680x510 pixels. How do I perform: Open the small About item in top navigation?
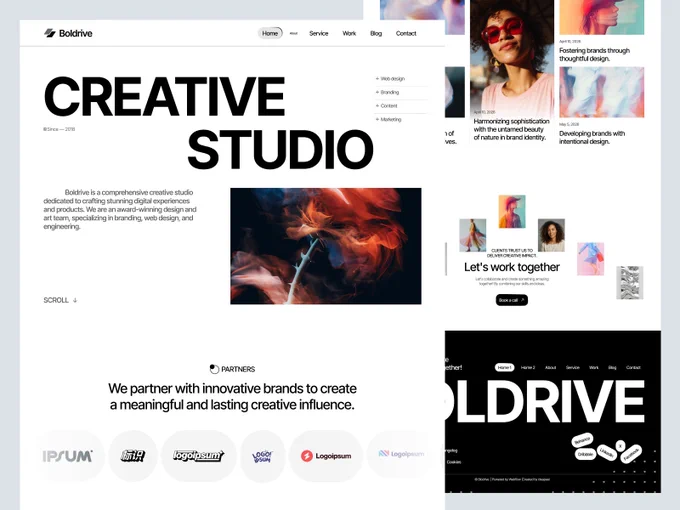click(294, 33)
